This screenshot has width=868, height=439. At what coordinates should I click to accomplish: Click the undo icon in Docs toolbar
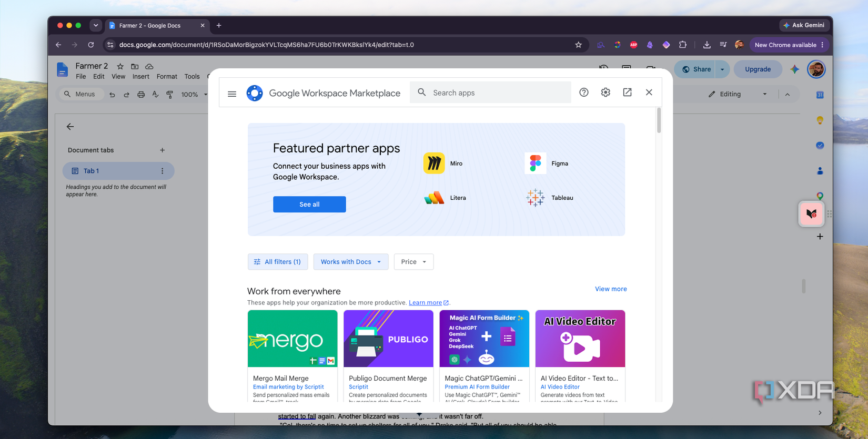(112, 95)
